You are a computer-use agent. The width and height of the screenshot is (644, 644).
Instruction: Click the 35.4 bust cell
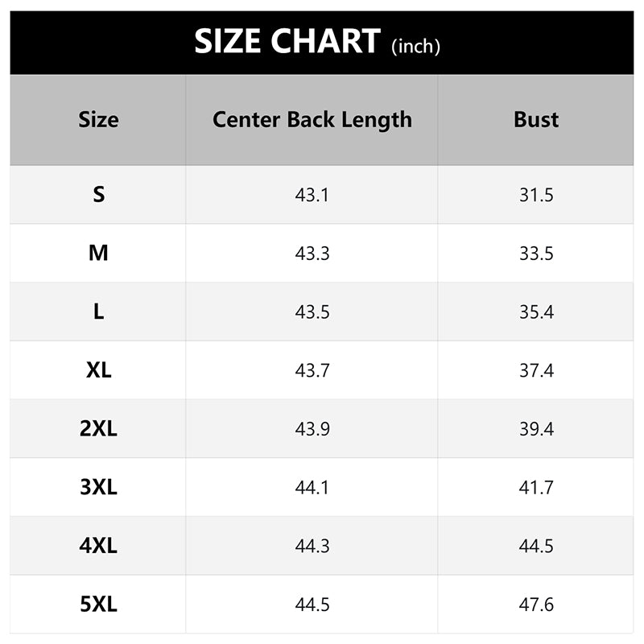(x=536, y=312)
